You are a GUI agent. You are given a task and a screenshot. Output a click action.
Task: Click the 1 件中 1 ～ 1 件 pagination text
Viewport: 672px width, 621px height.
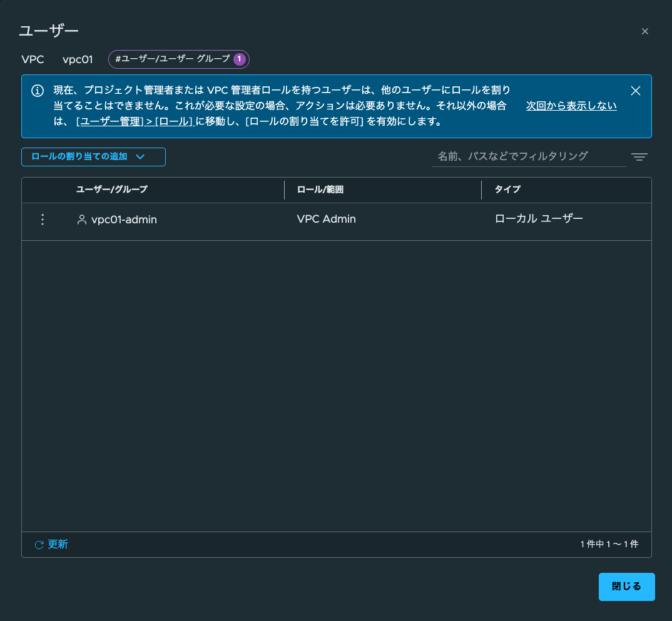click(609, 544)
